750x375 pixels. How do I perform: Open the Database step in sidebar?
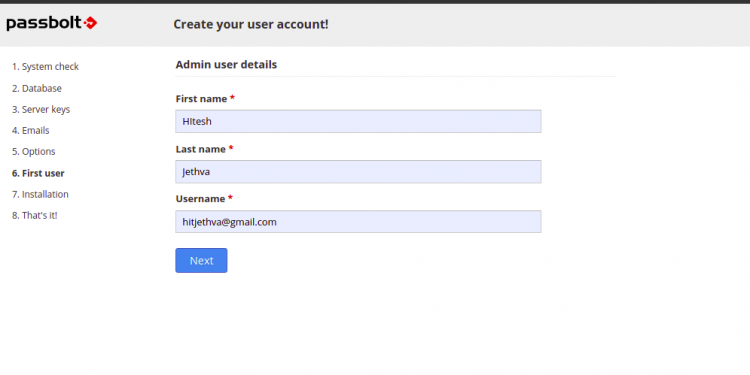37,88
